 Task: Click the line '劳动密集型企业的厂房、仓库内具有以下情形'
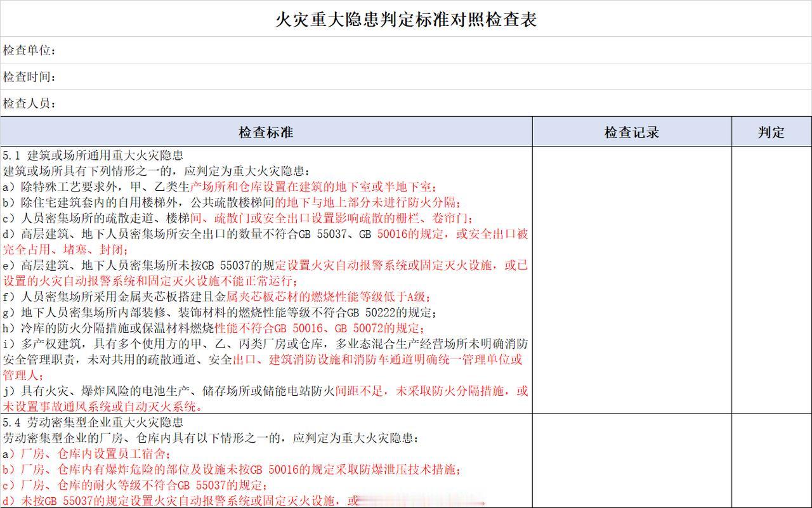coord(211,438)
